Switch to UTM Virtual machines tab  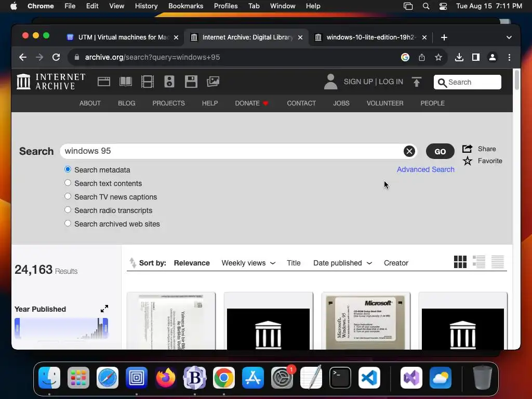123,37
